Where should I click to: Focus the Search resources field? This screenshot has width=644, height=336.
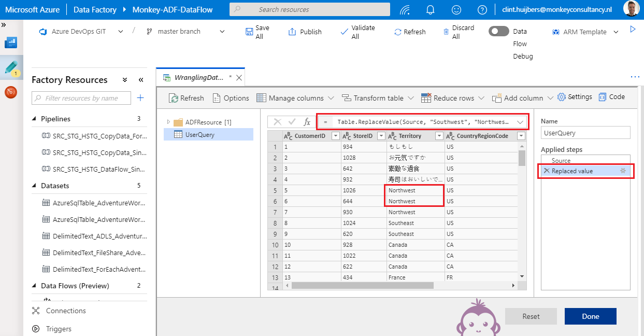click(310, 9)
